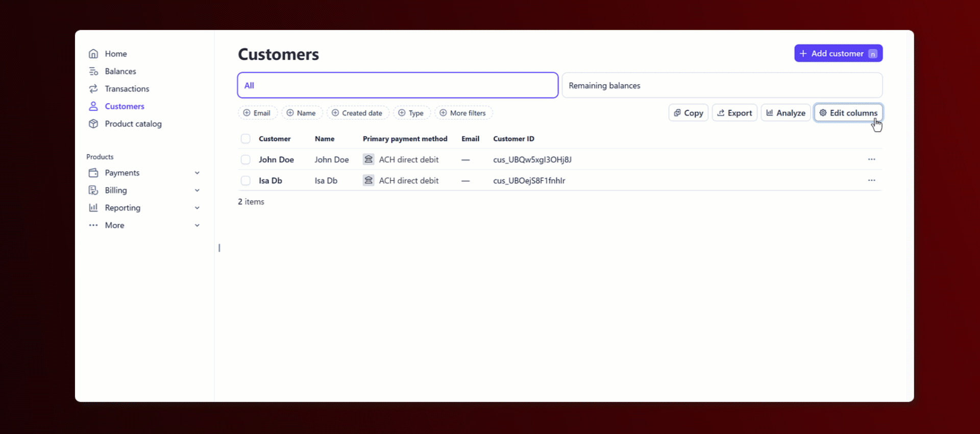This screenshot has height=434, width=980.
Task: Click the Export button
Action: 734,113
